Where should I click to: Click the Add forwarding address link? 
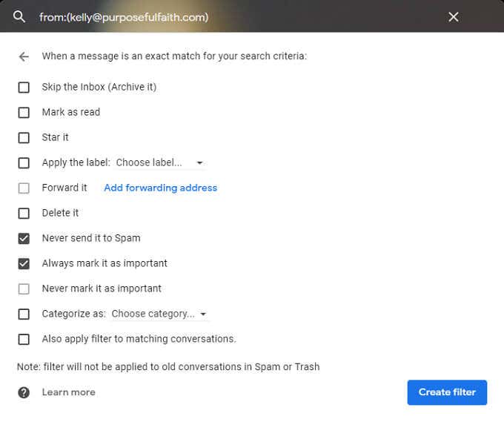(160, 188)
